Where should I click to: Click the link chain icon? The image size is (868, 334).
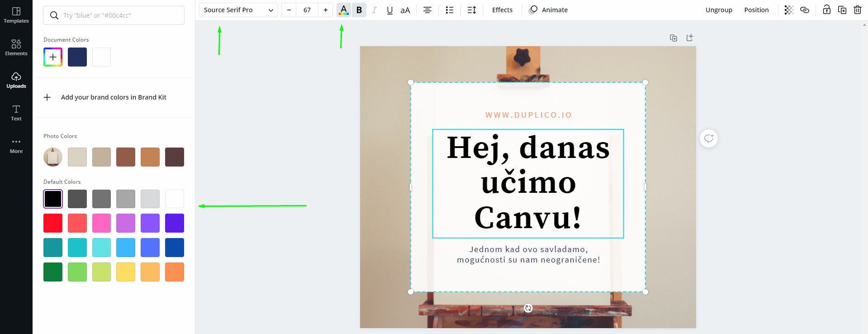804,10
